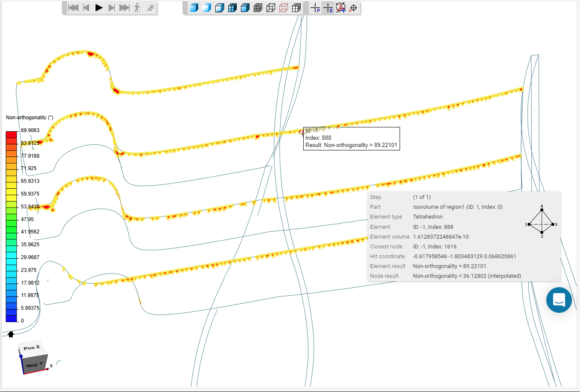Click the red top swatch of the legend
This screenshot has width=580, height=392.
coord(12,135)
